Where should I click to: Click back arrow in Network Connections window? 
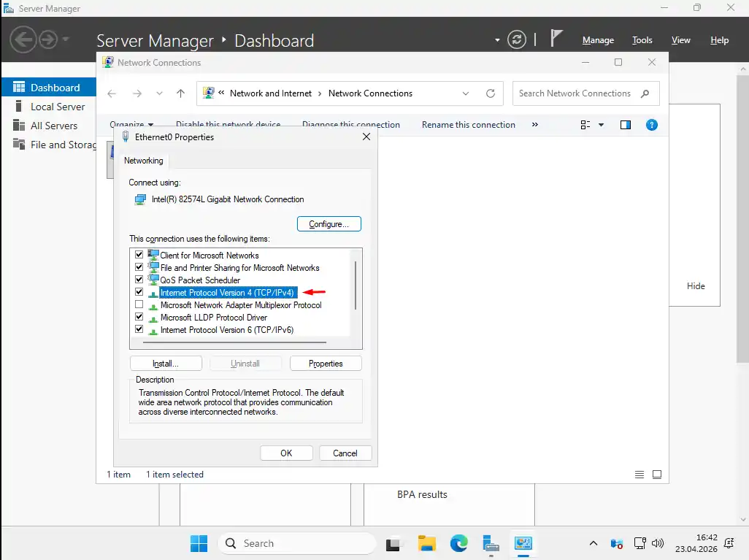(x=111, y=93)
